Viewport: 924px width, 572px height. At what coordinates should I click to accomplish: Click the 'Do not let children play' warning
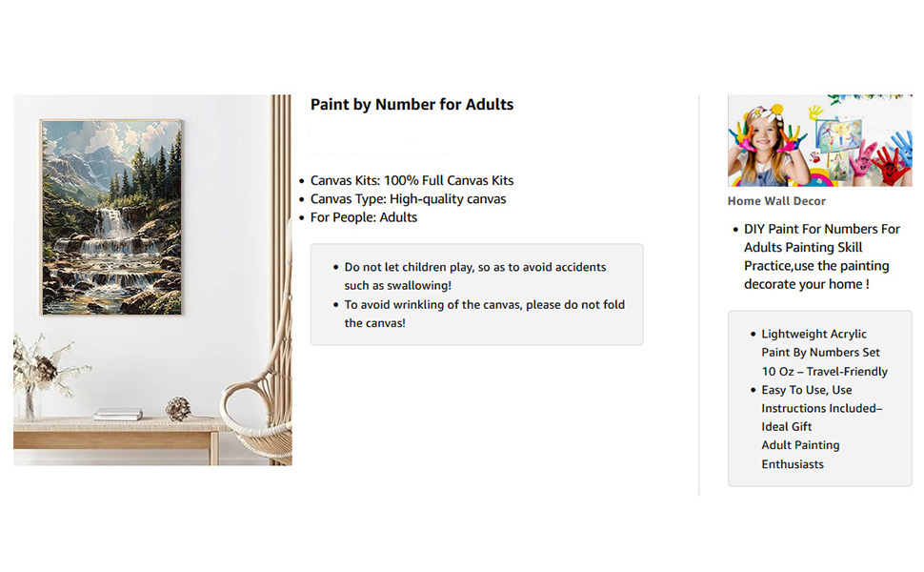coord(475,276)
